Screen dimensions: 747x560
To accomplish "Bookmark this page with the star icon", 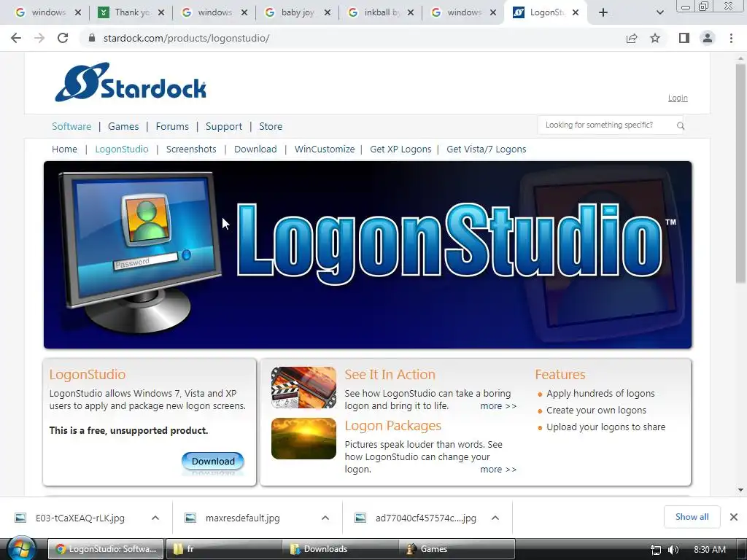I will click(x=655, y=38).
